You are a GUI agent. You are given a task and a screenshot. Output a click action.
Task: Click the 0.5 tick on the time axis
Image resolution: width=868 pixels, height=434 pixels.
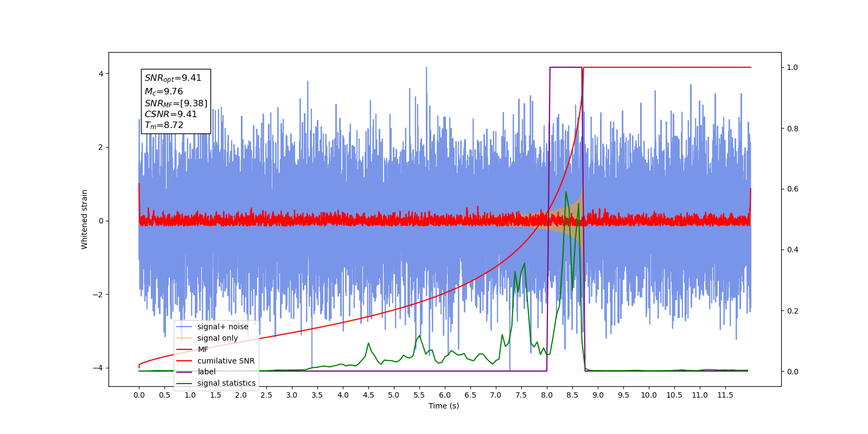(164, 395)
